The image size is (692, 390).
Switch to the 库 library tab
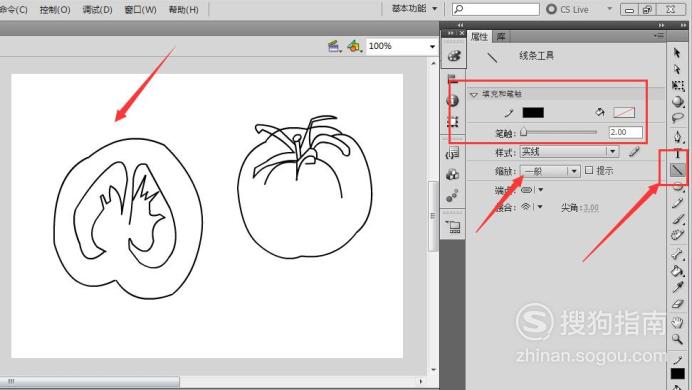[x=501, y=37]
